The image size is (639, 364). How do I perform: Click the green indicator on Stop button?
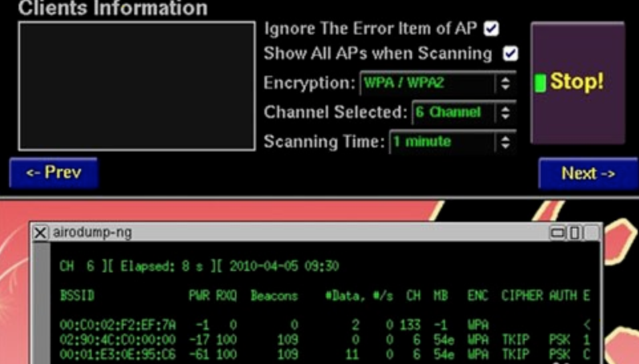click(x=541, y=83)
